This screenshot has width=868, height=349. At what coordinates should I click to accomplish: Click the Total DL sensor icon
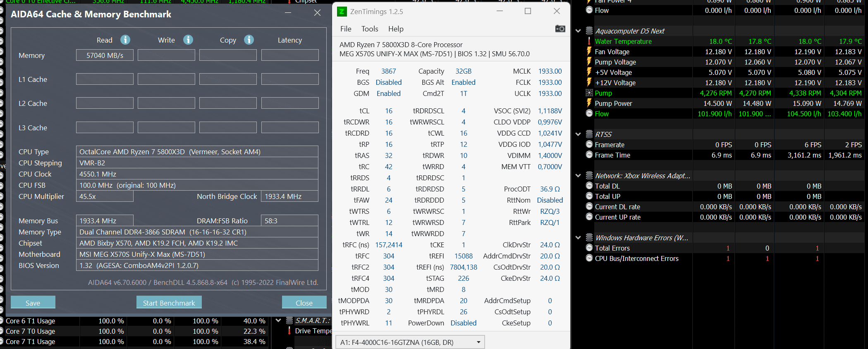point(589,186)
